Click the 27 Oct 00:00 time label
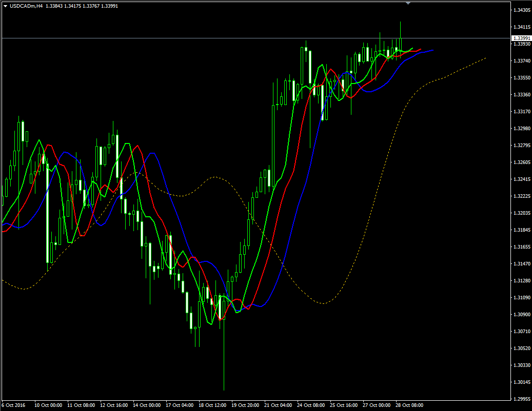Image resolution: width=532 pixels, height=411 pixels. tap(377, 405)
